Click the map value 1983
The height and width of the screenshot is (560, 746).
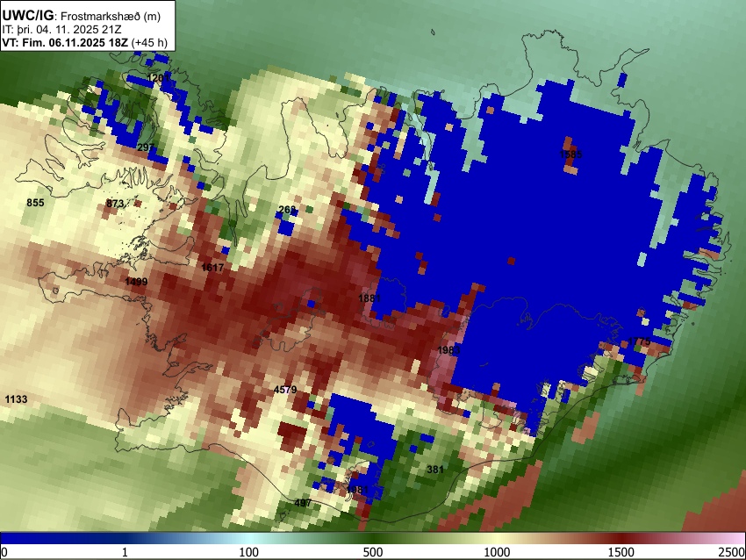[x=448, y=350]
